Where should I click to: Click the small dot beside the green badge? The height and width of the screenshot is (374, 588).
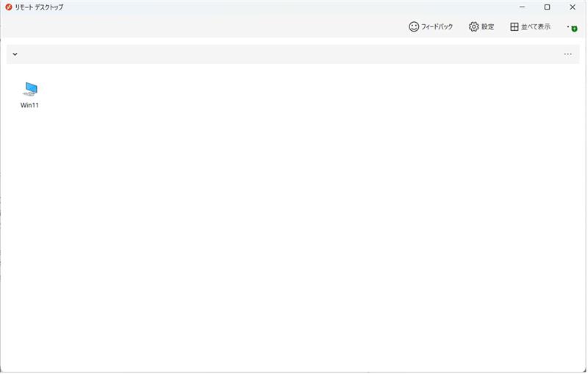point(568,26)
